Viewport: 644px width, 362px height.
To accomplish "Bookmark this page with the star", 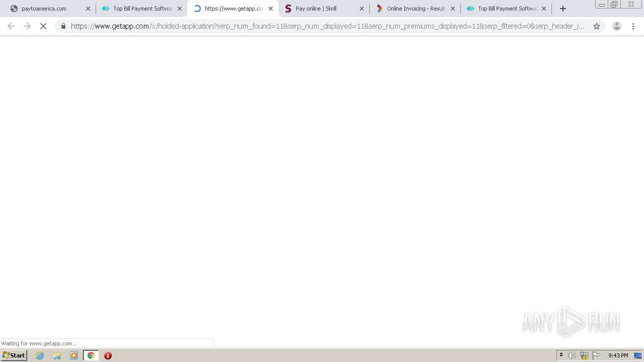I will pos(597,26).
